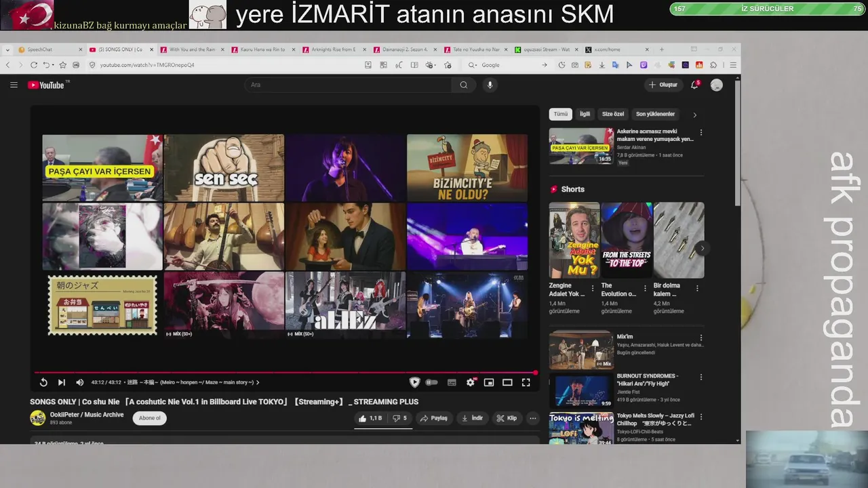
Task: Open options for the Askerine acımasız video
Action: click(x=701, y=132)
